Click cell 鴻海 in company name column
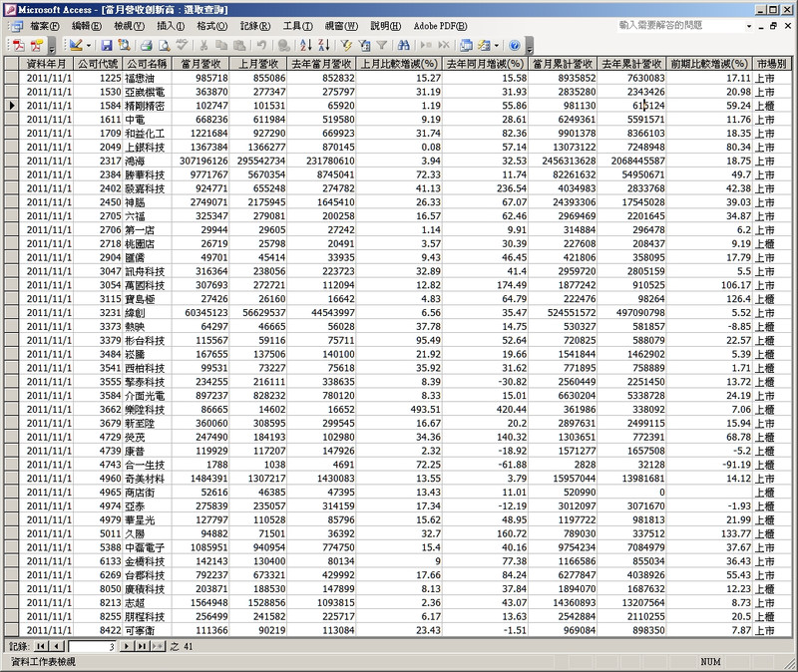The height and width of the screenshot is (672, 798). click(x=147, y=161)
